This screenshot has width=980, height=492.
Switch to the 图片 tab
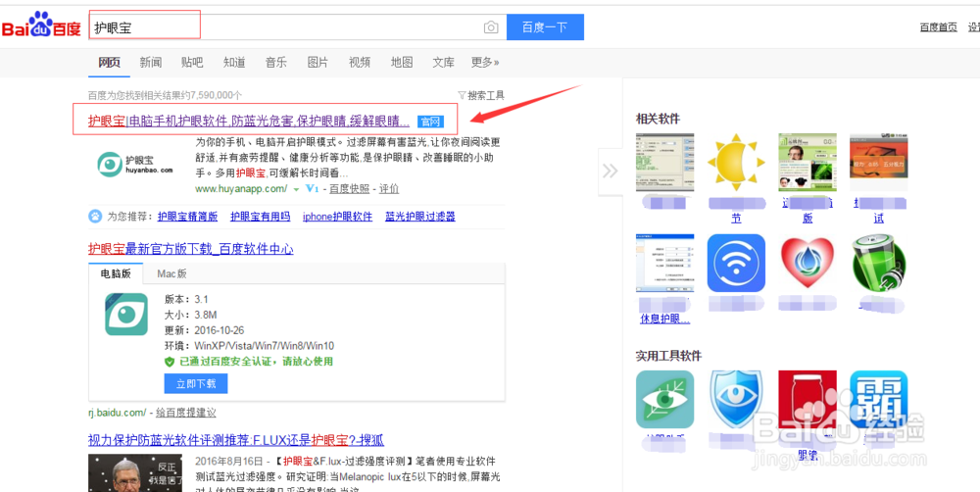click(318, 63)
